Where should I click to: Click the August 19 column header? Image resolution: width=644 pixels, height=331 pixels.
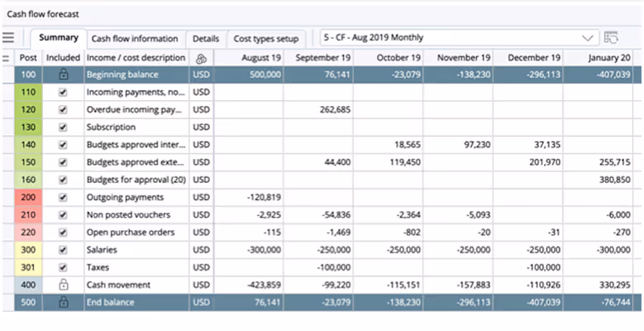click(249, 58)
